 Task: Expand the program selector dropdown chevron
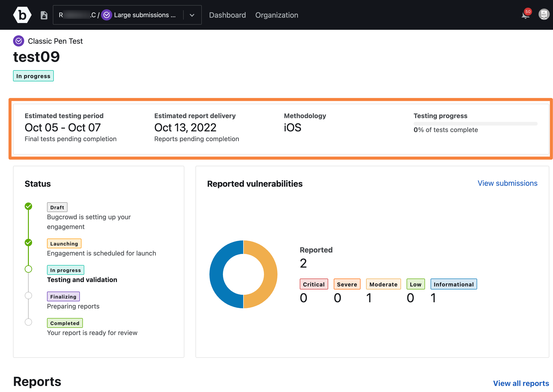click(192, 15)
